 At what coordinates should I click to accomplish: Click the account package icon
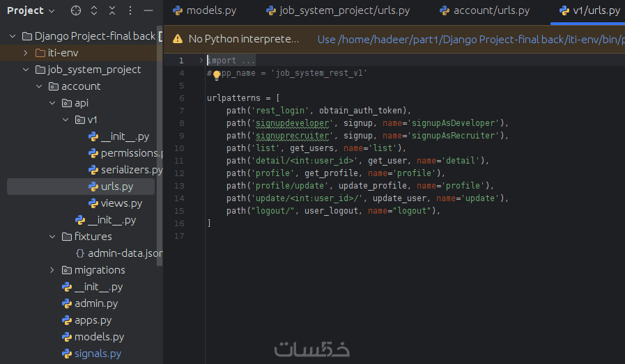54,86
